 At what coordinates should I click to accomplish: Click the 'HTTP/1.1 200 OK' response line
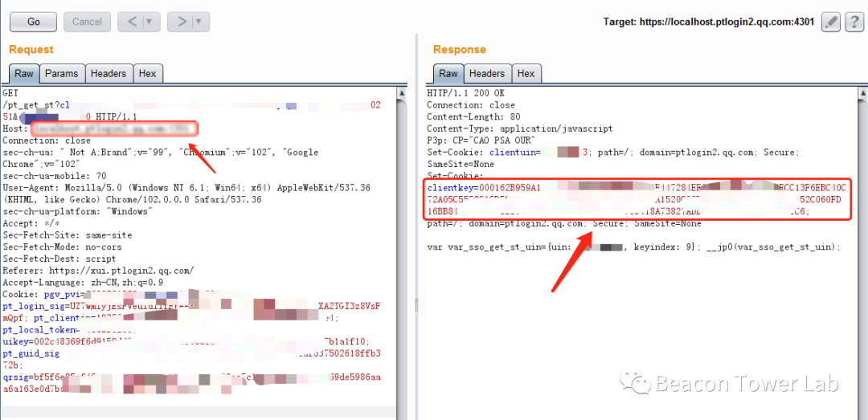465,93
